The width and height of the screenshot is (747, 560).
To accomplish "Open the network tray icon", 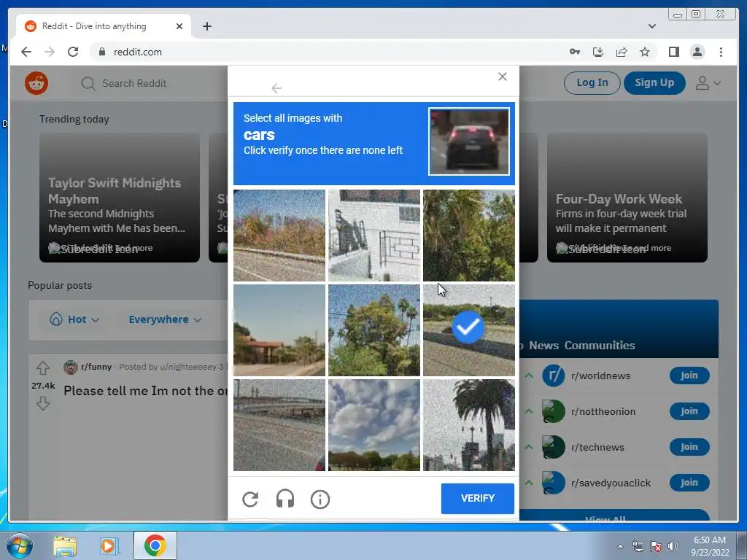I will point(638,546).
